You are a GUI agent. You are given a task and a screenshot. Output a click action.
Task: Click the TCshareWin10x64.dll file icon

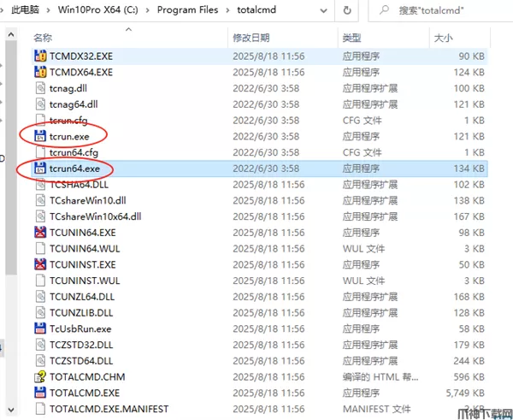[x=40, y=216]
